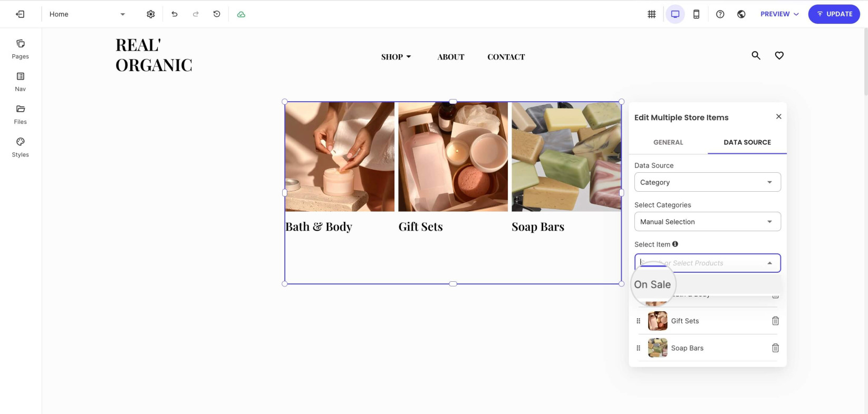Open the Styles panel
Viewport: 868px width, 414px height.
(21, 147)
